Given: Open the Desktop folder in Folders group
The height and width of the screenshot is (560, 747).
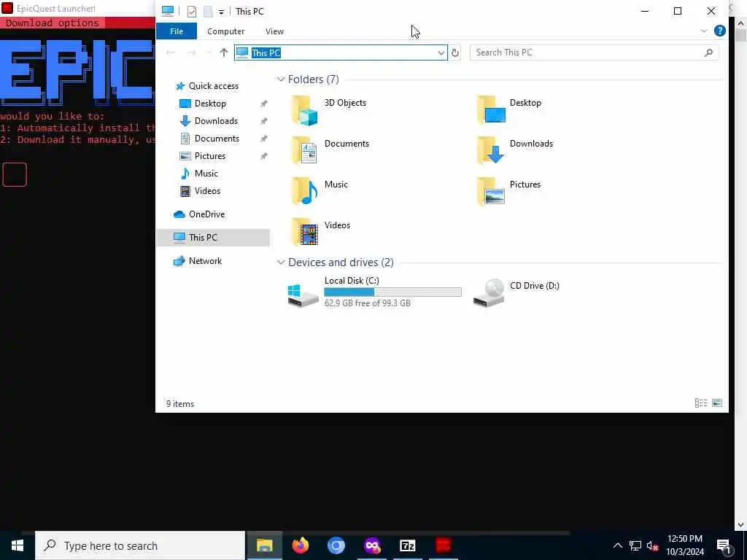Looking at the screenshot, I should (x=508, y=110).
